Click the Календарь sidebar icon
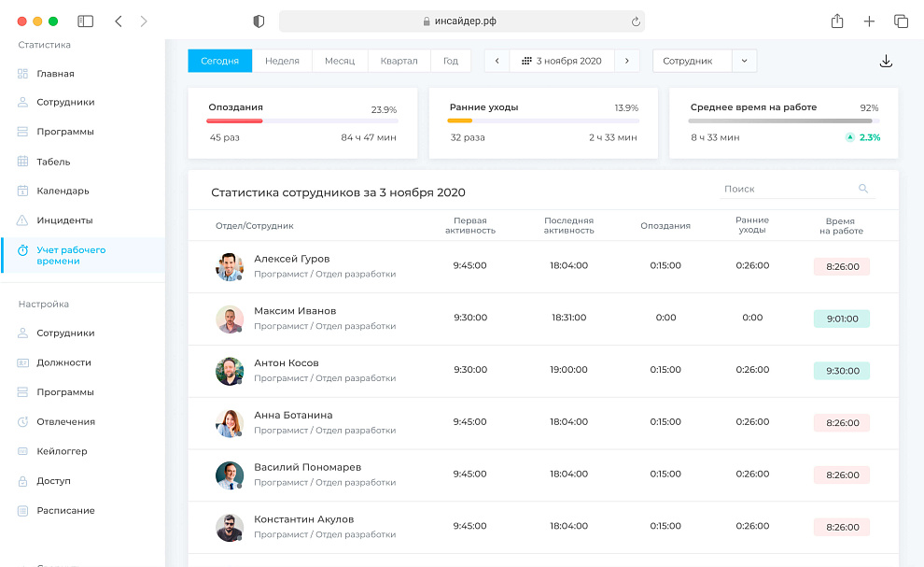Screen dimensions: 924x567 [x=23, y=191]
